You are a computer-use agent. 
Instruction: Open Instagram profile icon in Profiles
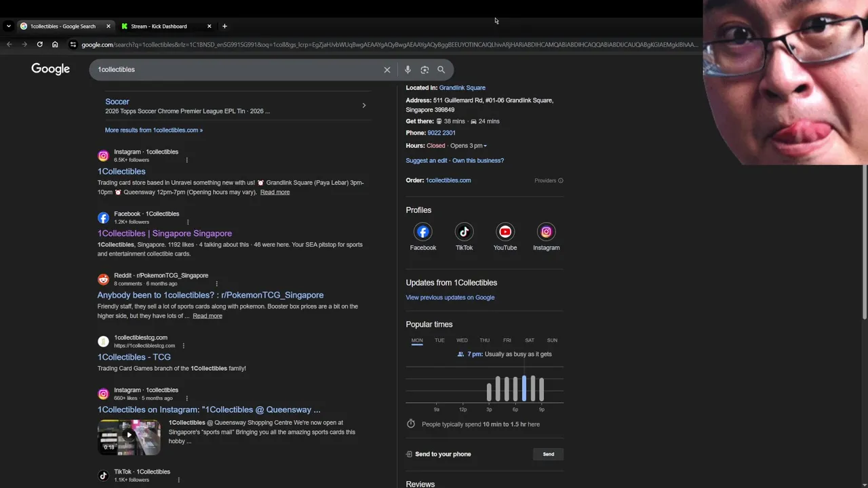(546, 232)
